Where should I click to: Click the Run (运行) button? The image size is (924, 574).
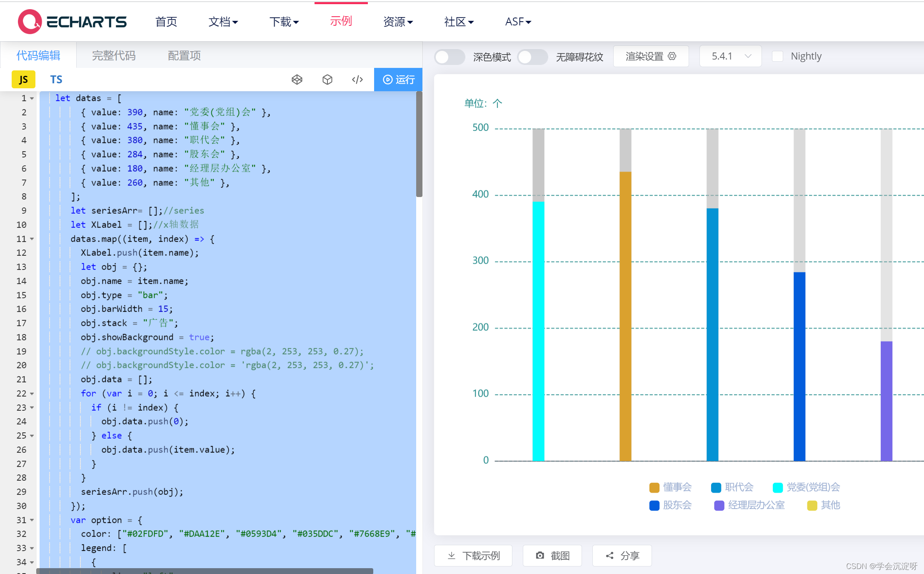(x=397, y=80)
